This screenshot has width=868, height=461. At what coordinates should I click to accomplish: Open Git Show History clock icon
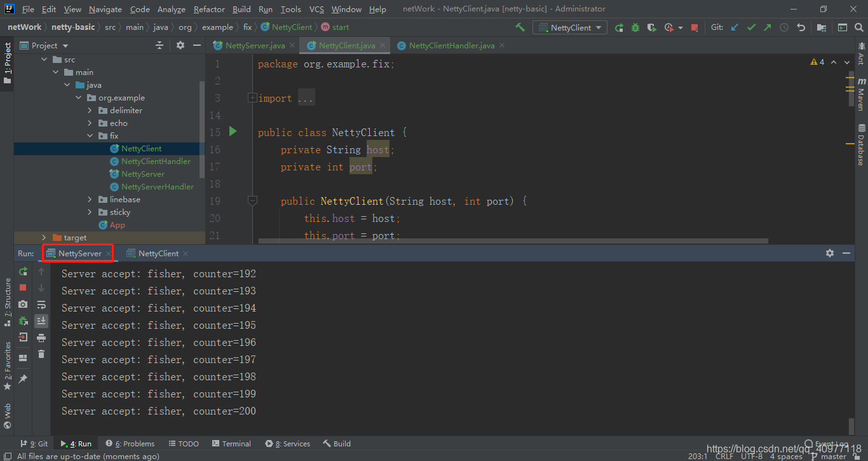pyautogui.click(x=784, y=27)
